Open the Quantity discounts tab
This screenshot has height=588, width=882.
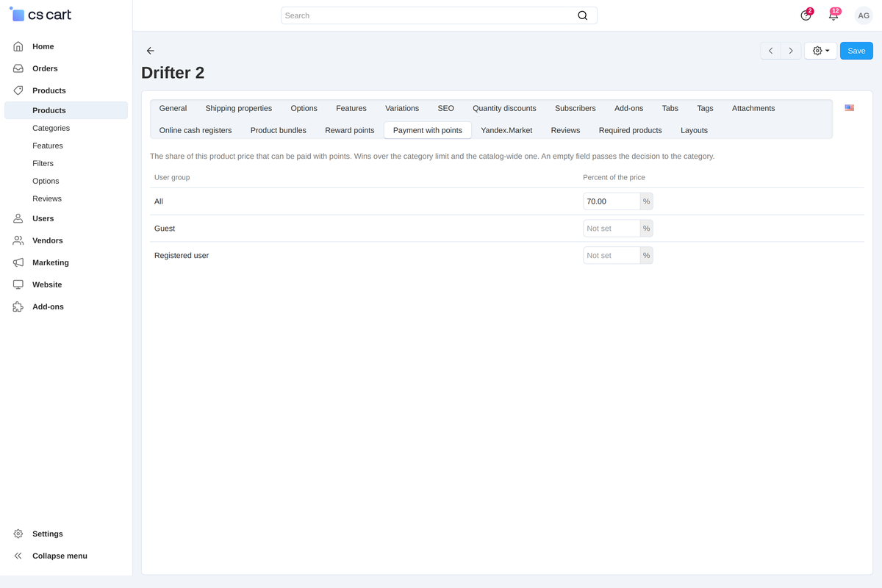click(504, 108)
